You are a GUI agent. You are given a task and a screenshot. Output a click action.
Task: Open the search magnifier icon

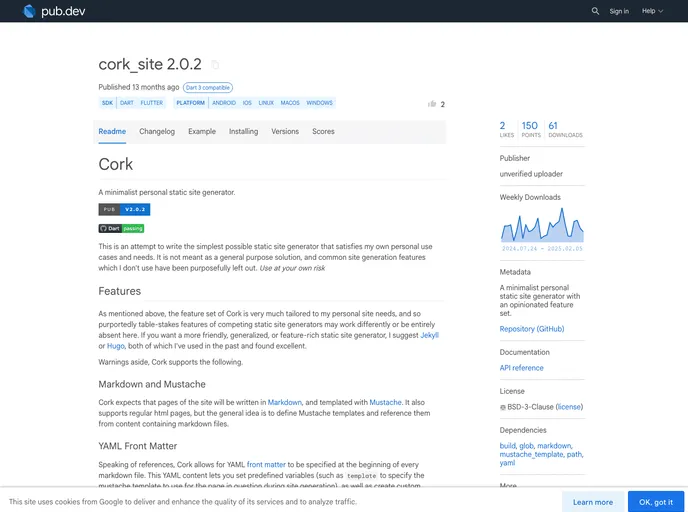595,11
